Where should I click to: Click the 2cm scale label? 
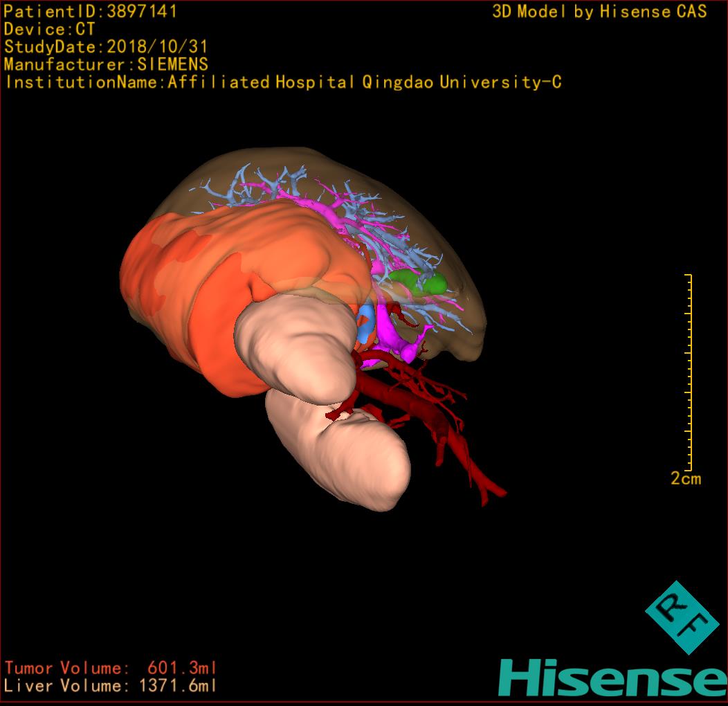tap(685, 478)
